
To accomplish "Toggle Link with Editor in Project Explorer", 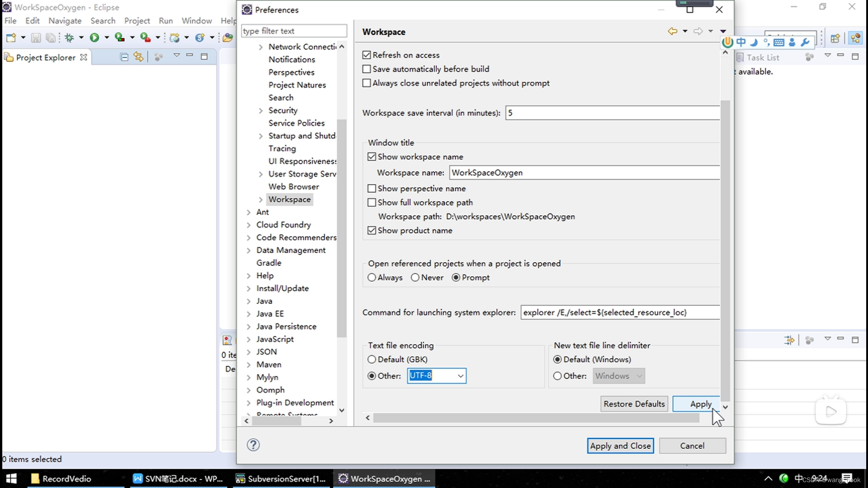I will [x=138, y=57].
